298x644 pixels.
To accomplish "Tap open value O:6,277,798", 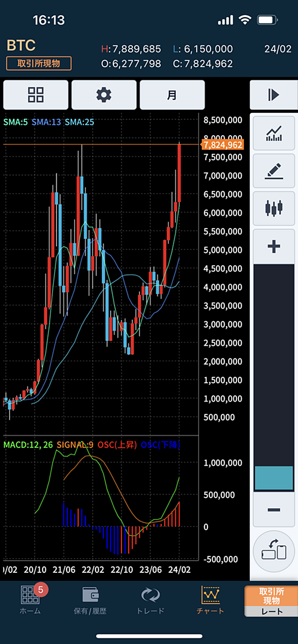I will coord(131,64).
